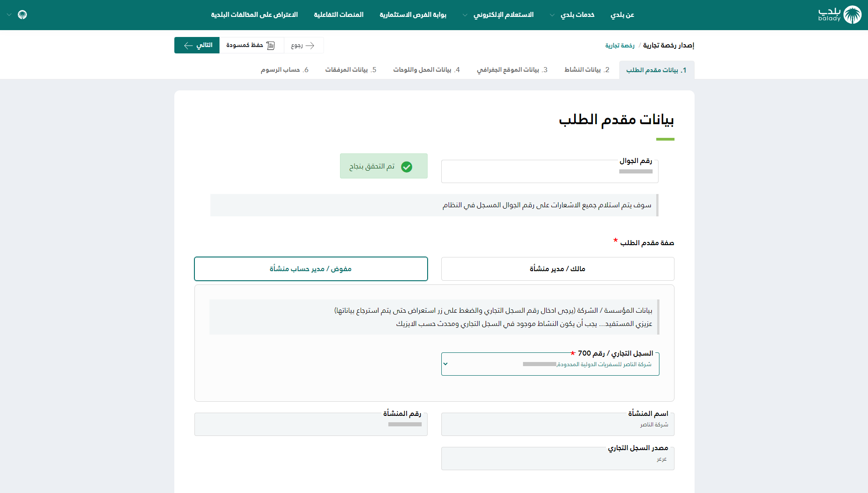Click the Balady logo
This screenshot has width=868, height=493.
839,15
